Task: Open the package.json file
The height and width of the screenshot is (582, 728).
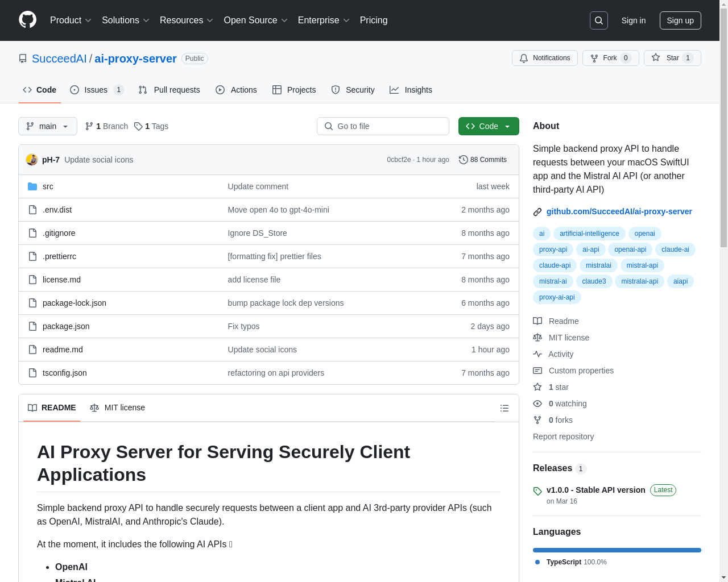Action: point(66,326)
